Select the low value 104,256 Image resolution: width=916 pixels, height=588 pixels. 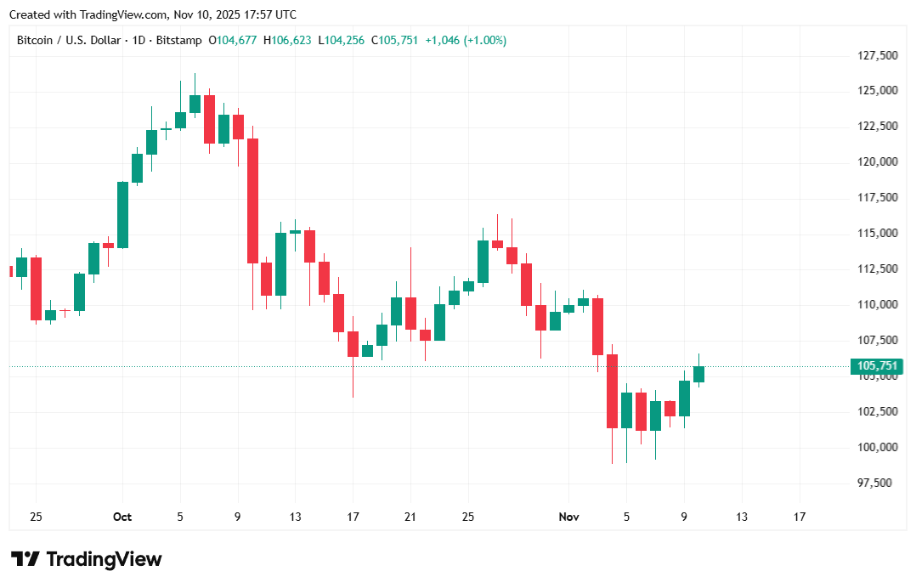(344, 40)
